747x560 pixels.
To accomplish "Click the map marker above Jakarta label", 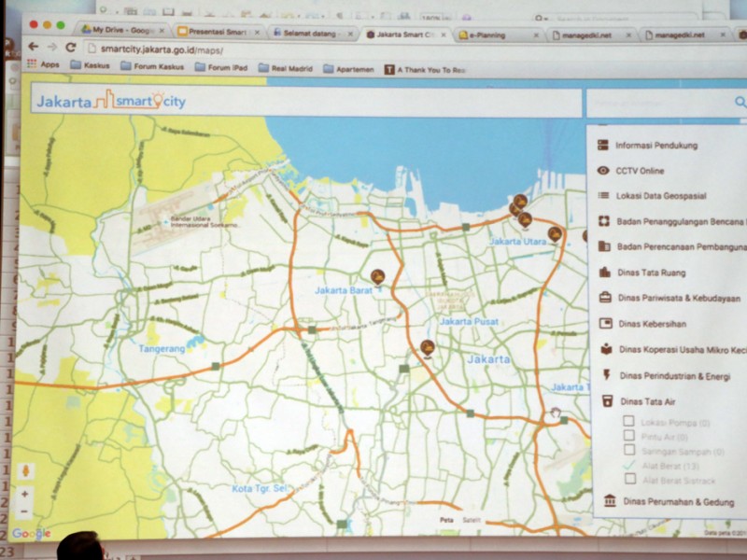I will coord(427,347).
